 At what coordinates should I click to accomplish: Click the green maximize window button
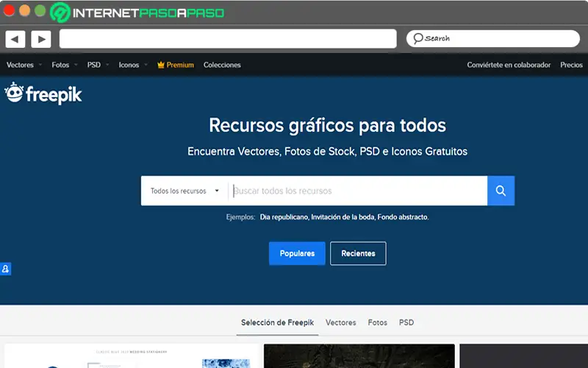[x=40, y=10]
